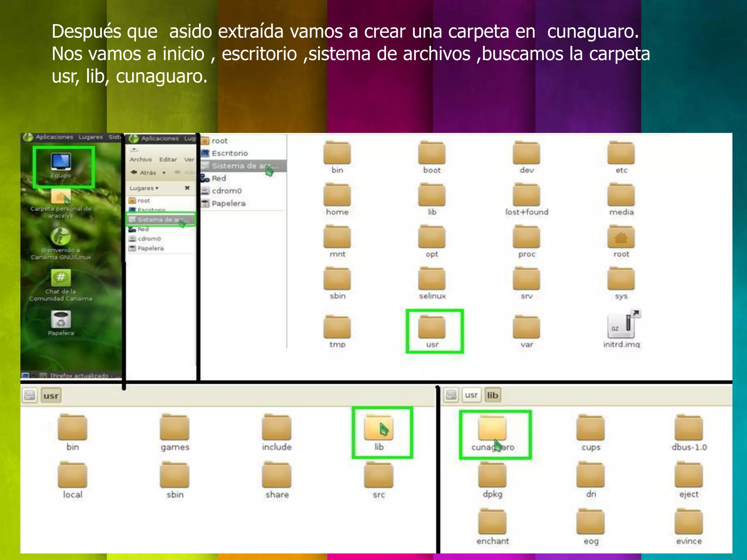Open the proc folder

(526, 241)
